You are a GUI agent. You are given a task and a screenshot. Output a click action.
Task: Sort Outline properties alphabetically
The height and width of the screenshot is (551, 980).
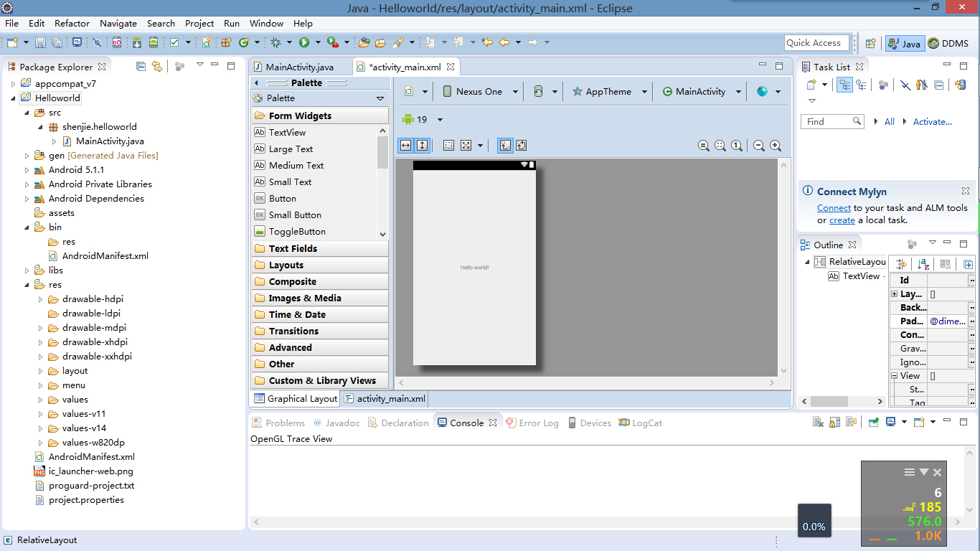pos(924,264)
